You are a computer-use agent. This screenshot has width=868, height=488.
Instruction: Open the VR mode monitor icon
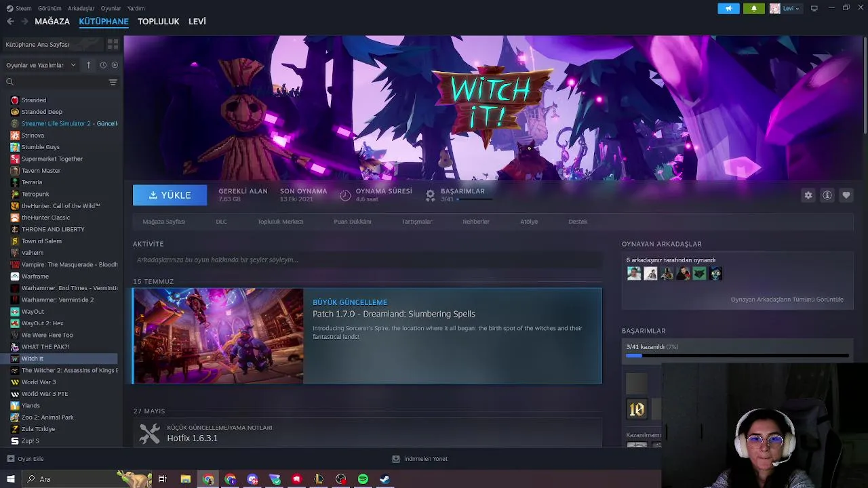tap(814, 8)
